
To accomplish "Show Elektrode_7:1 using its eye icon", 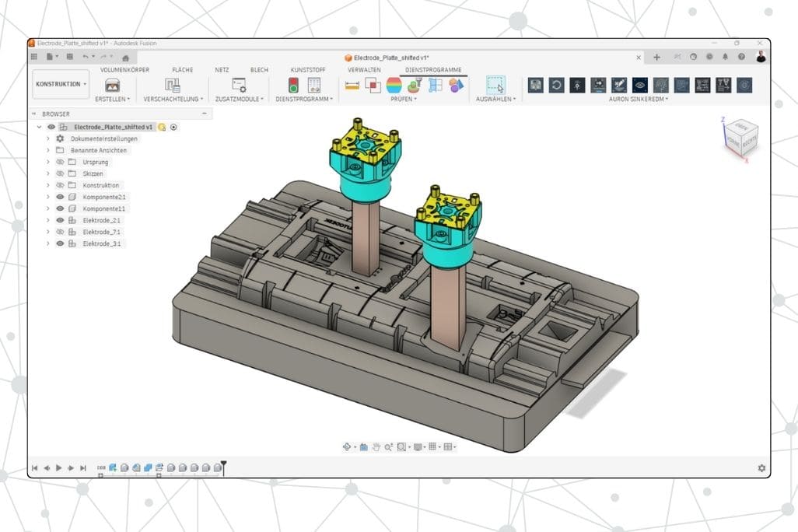I will (60, 232).
